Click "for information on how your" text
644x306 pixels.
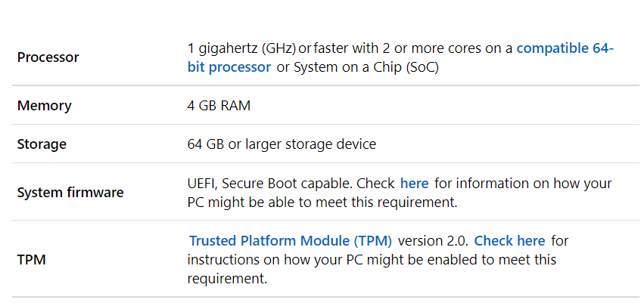pos(523,184)
